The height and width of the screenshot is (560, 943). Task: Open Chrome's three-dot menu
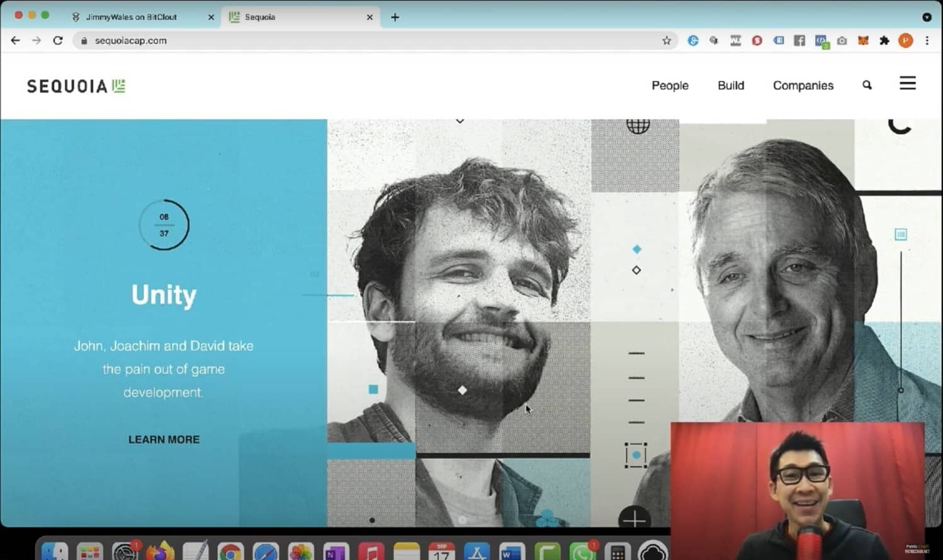pyautogui.click(x=927, y=40)
